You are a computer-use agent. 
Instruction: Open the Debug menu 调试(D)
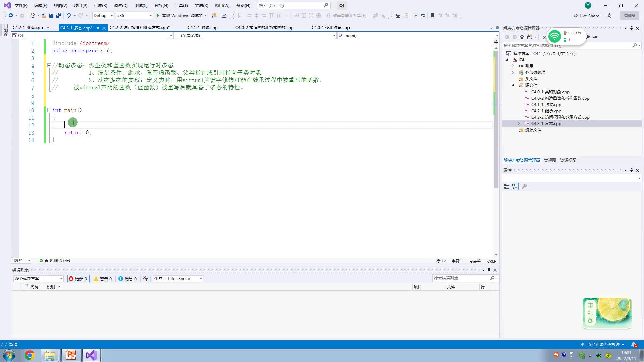click(121, 6)
